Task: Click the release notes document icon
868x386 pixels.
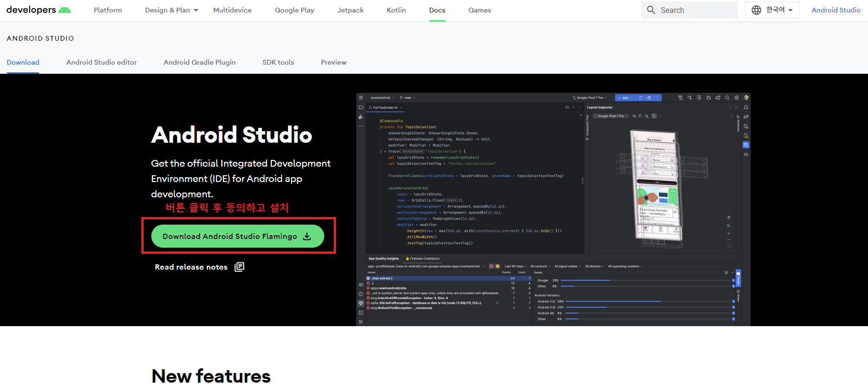Action: [239, 267]
